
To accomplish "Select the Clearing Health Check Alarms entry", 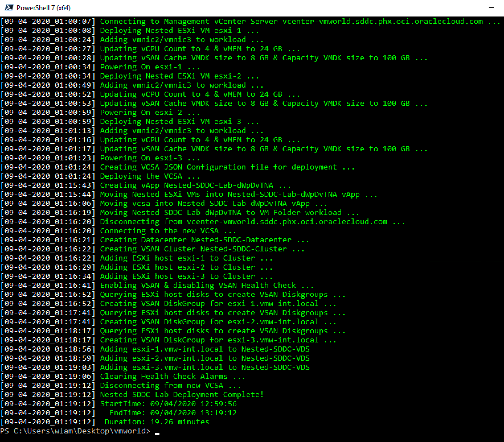I will click(172, 376).
